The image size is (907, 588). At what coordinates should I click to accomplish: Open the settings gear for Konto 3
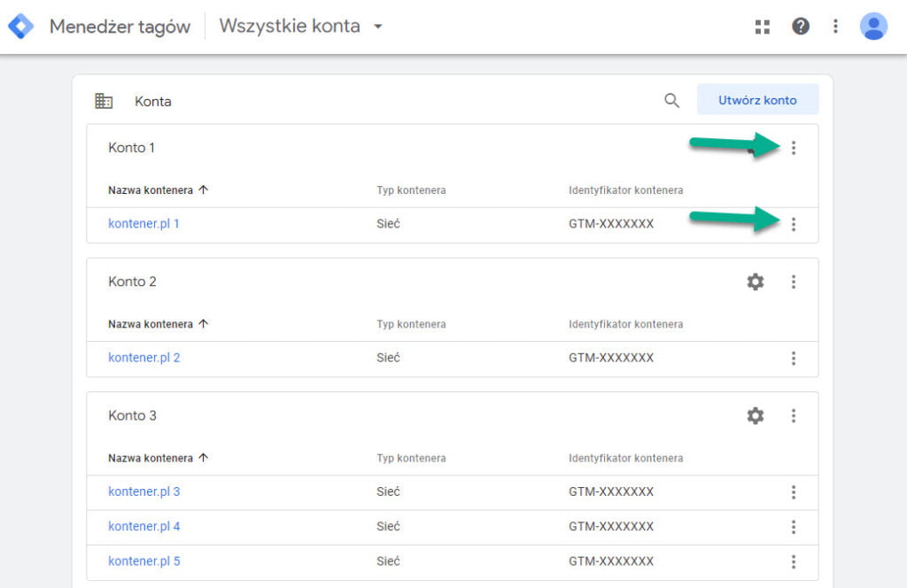click(x=756, y=415)
